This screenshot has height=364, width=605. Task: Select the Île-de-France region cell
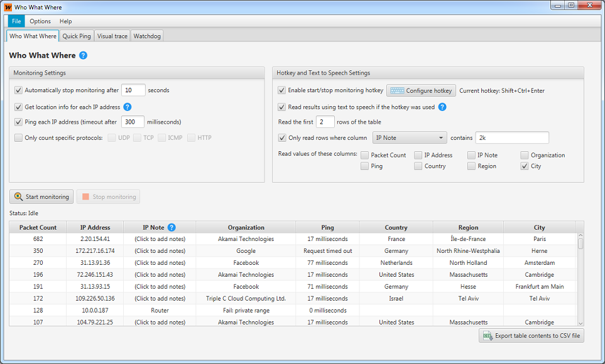pyautogui.click(x=468, y=239)
